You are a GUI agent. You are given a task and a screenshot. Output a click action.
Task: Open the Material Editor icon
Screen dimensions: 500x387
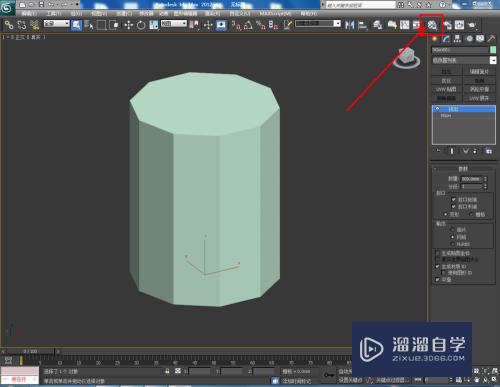432,25
